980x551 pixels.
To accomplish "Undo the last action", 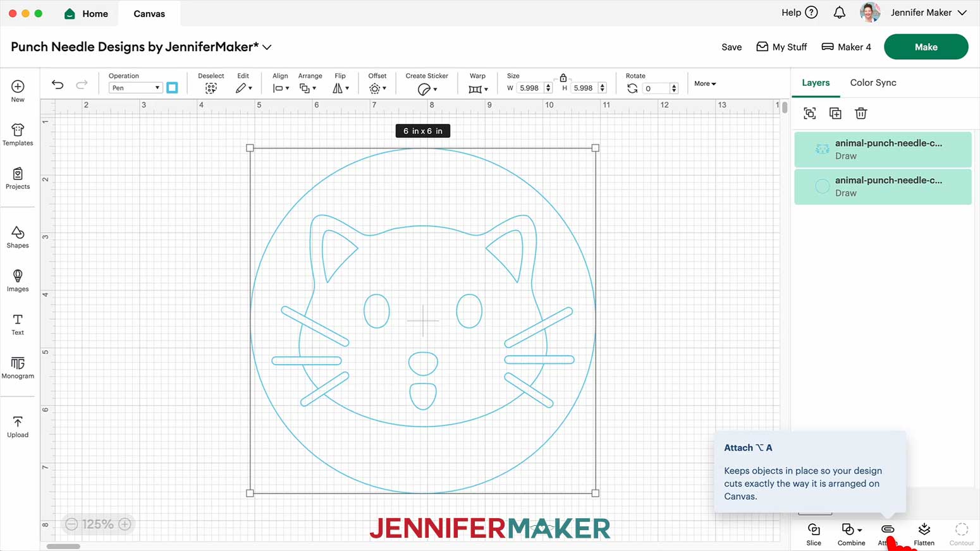I will [58, 85].
